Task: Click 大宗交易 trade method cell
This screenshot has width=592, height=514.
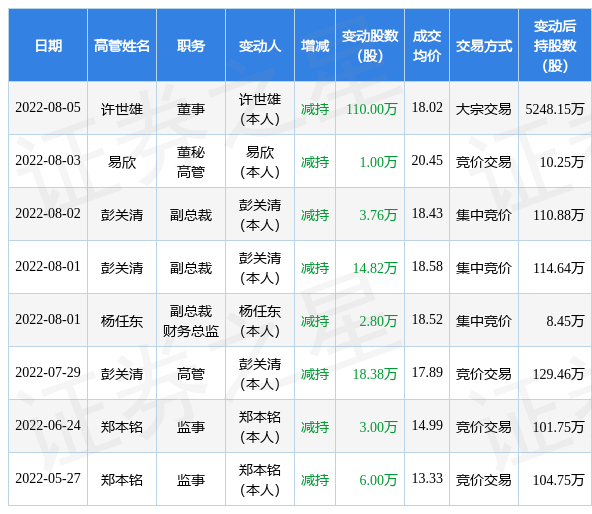Action: tap(484, 109)
